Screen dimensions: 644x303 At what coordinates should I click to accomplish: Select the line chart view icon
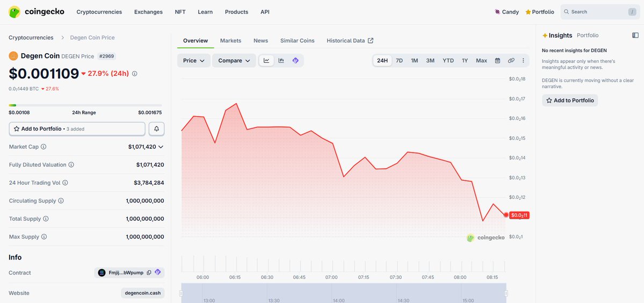[x=266, y=60]
